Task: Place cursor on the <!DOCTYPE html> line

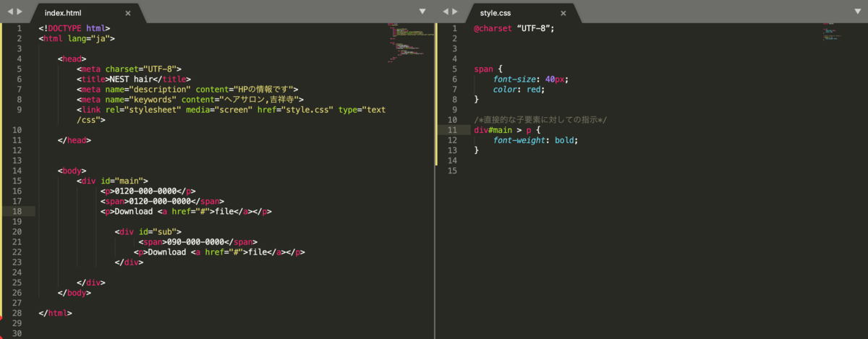Action: [x=75, y=28]
